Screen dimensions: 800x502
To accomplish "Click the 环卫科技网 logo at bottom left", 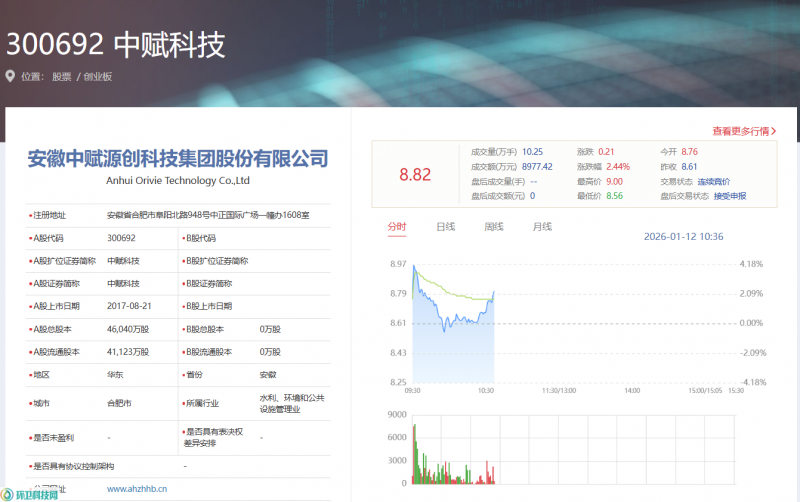I will point(30,494).
